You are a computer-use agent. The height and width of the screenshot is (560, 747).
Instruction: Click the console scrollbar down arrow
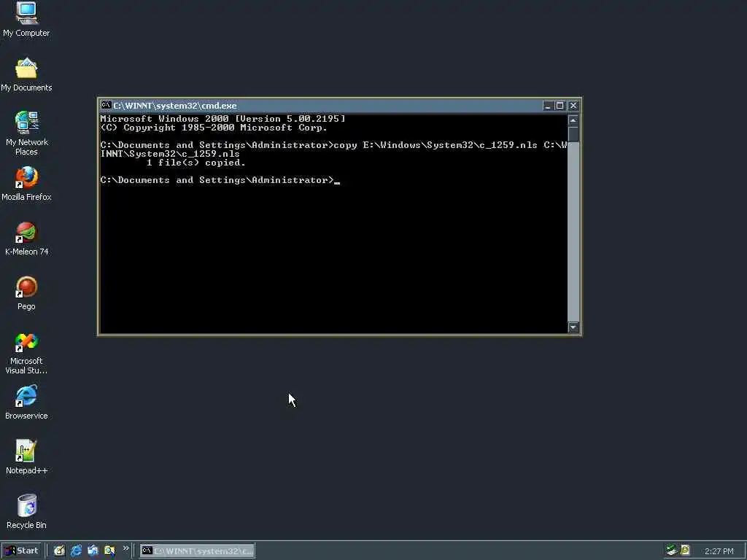(573, 327)
